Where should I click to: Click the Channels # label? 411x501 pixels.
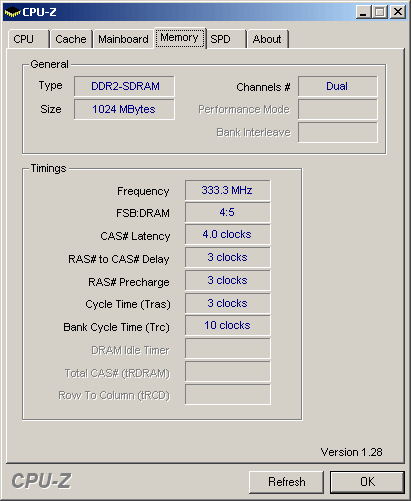click(x=263, y=87)
